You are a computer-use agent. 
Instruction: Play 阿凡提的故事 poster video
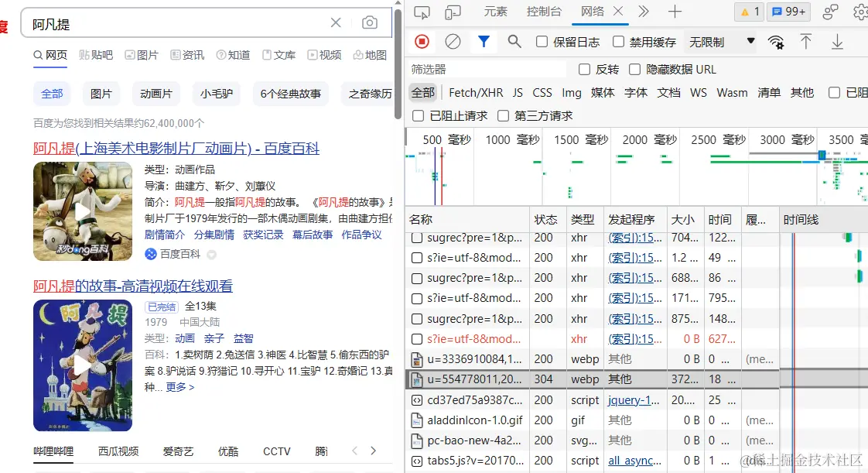point(83,365)
